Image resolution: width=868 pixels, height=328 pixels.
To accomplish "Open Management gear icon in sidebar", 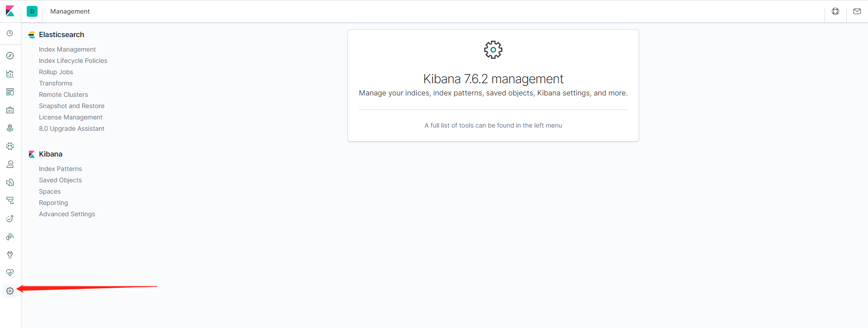I will pos(10,291).
